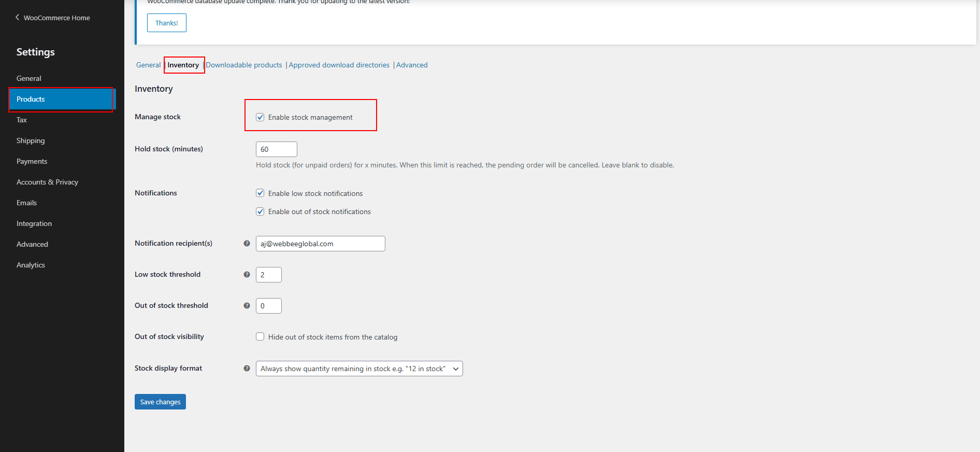Check Hide out of stock items option

point(260,337)
